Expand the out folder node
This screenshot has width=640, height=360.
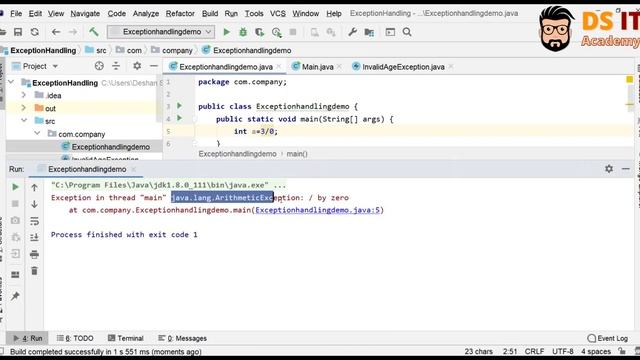pyautogui.click(x=24, y=108)
